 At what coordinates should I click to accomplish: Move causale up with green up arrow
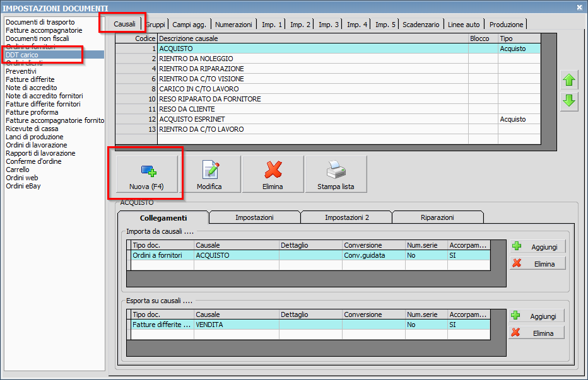point(569,79)
